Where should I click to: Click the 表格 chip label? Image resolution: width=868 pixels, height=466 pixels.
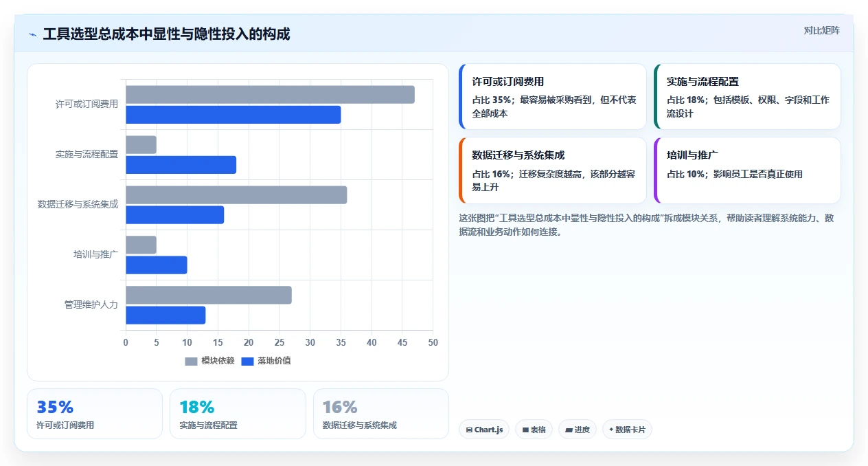pos(538,430)
